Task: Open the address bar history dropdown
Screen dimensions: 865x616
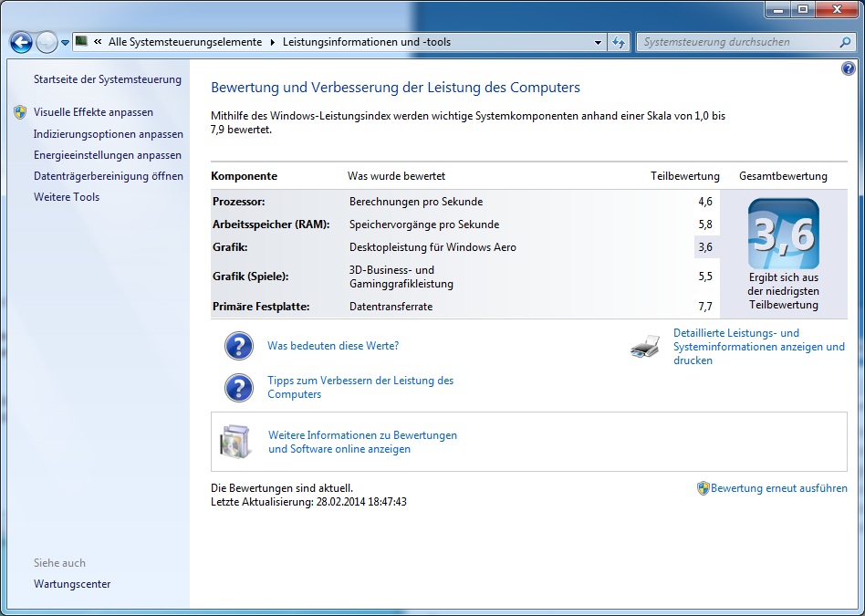Action: pos(598,43)
